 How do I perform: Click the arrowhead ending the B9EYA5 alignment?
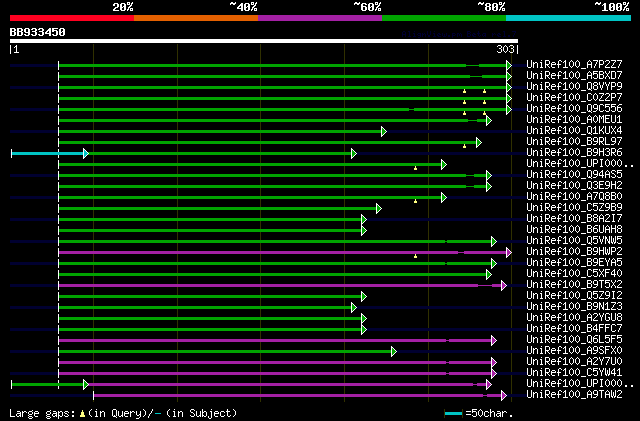click(494, 264)
